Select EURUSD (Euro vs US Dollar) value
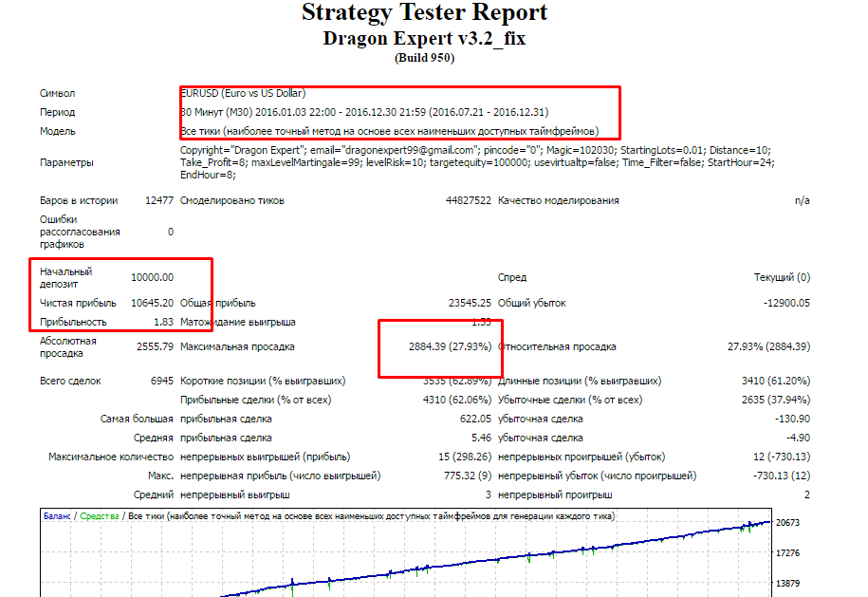868x597 pixels. point(243,93)
